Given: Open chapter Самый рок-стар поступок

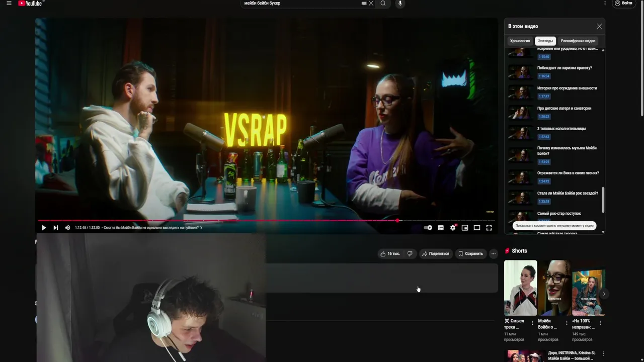Looking at the screenshot, I should pyautogui.click(x=559, y=213).
